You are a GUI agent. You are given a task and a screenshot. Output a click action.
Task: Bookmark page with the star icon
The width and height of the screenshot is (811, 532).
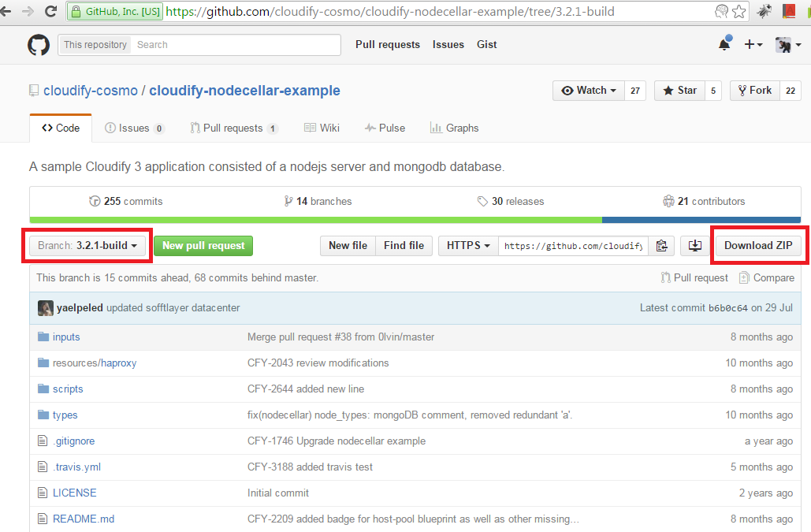point(739,11)
